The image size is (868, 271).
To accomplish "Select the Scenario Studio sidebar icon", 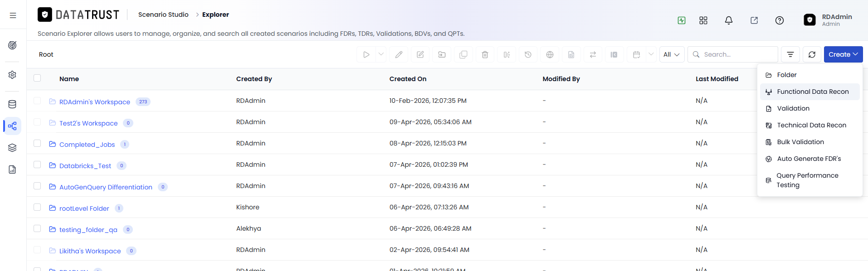I will (x=13, y=126).
